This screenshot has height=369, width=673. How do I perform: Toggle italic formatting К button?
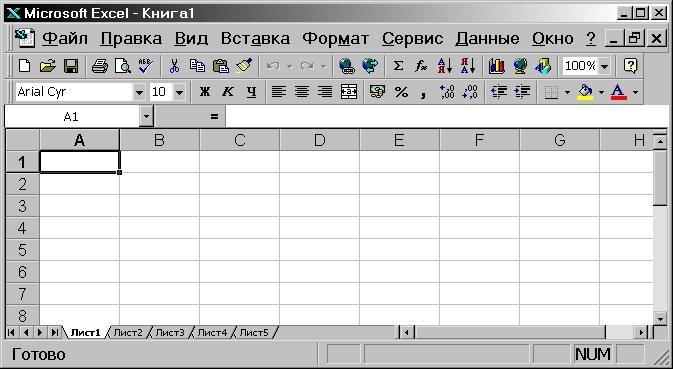tap(228, 91)
